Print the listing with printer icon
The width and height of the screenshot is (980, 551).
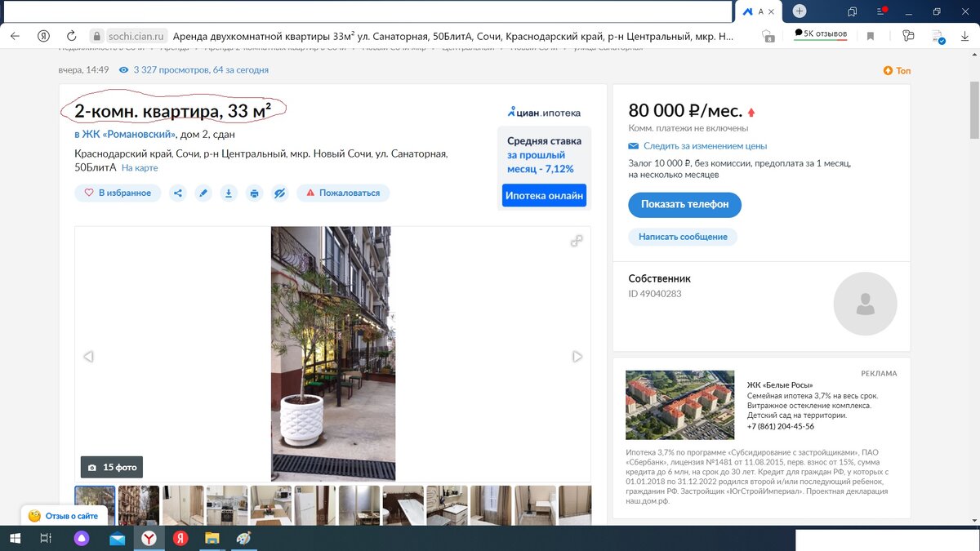point(254,193)
